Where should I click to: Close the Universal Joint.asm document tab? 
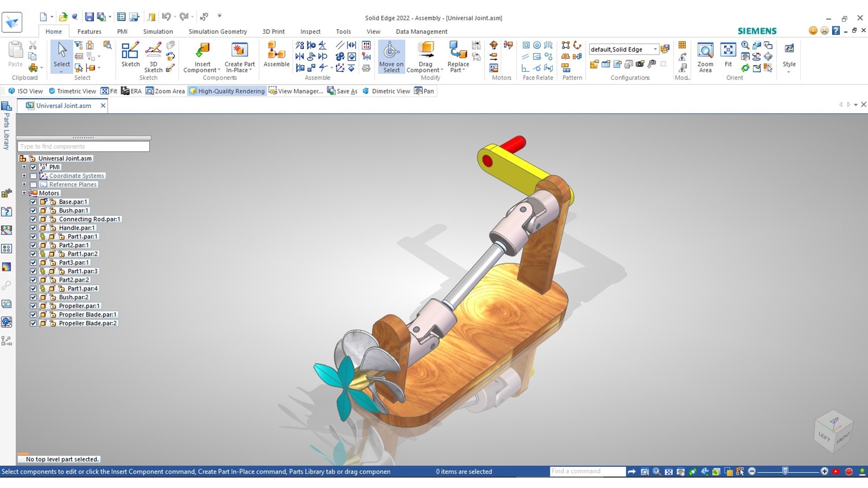point(103,106)
